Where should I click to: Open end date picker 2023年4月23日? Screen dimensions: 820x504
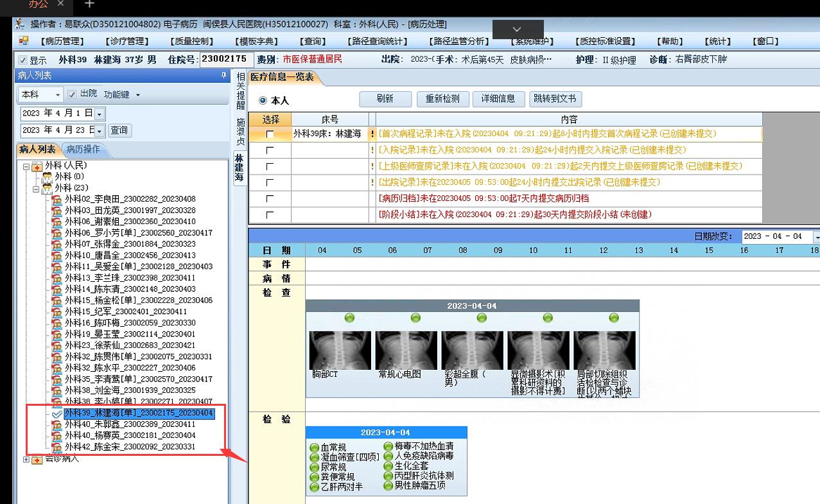100,130
